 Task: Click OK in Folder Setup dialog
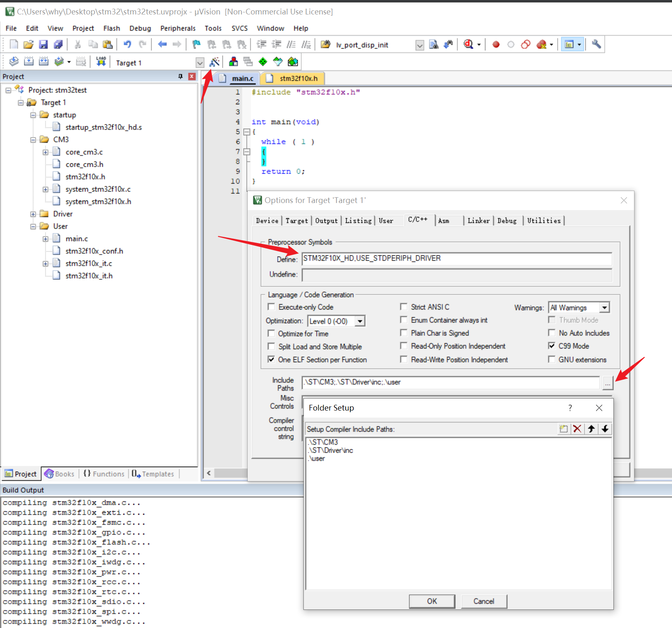click(x=432, y=601)
